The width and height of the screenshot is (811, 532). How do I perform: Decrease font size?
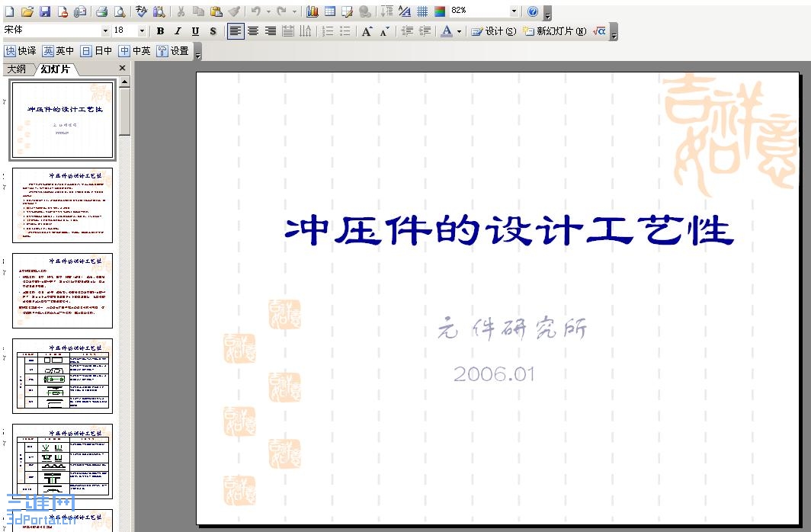(x=384, y=31)
